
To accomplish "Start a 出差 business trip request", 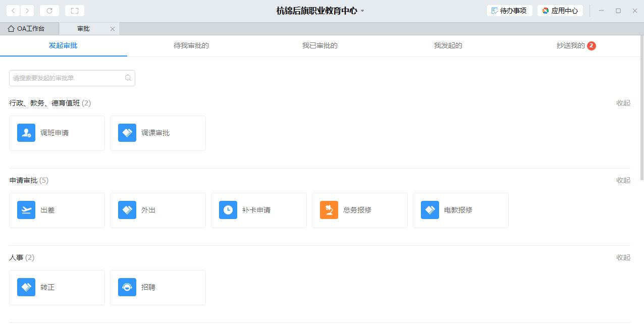I will click(26, 210).
